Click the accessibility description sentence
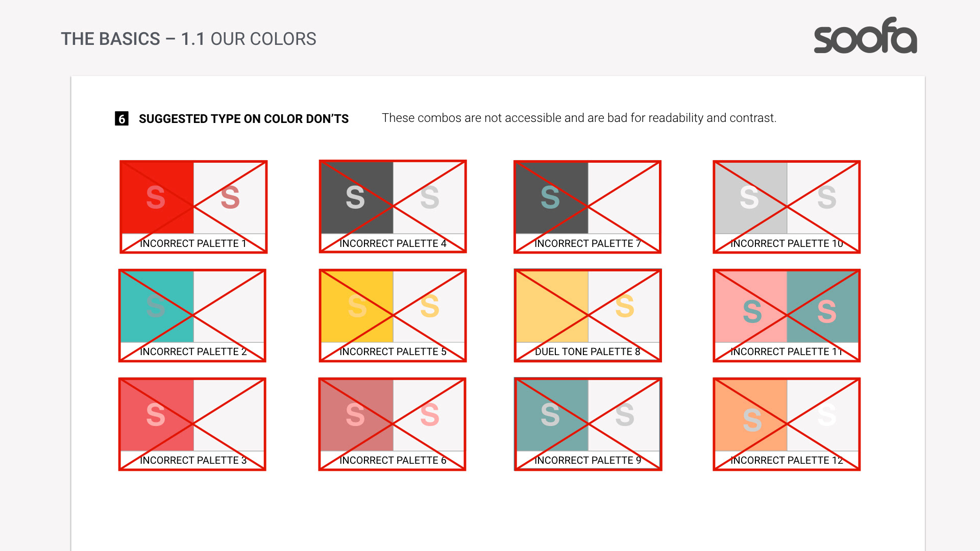980x551 pixels. click(x=579, y=118)
